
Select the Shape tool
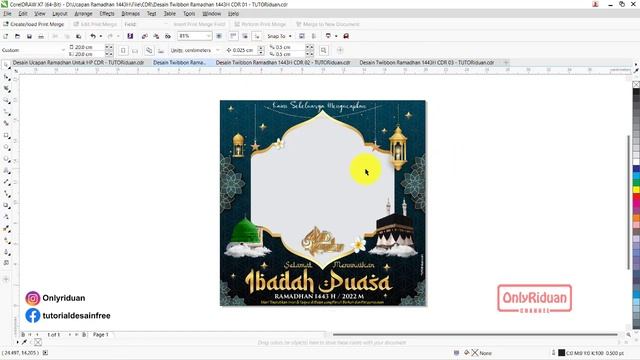click(6, 77)
